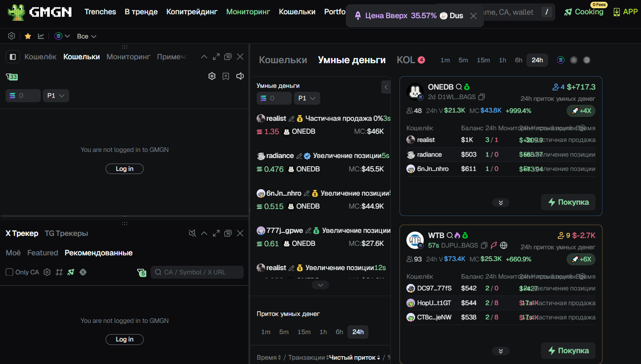This screenshot has width=641, height=364.
Task: Open the WTB website globe icon
Action: (504, 245)
